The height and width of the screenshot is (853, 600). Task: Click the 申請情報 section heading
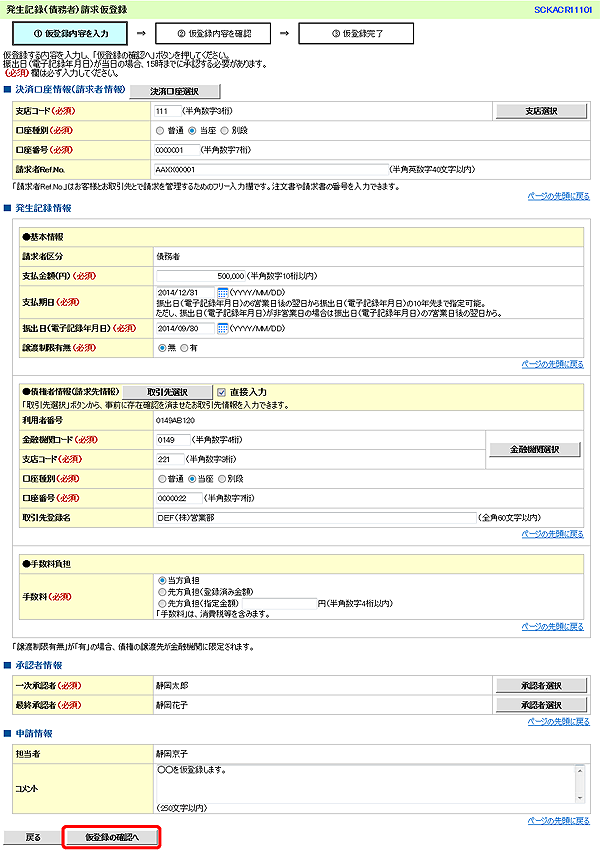point(34,734)
